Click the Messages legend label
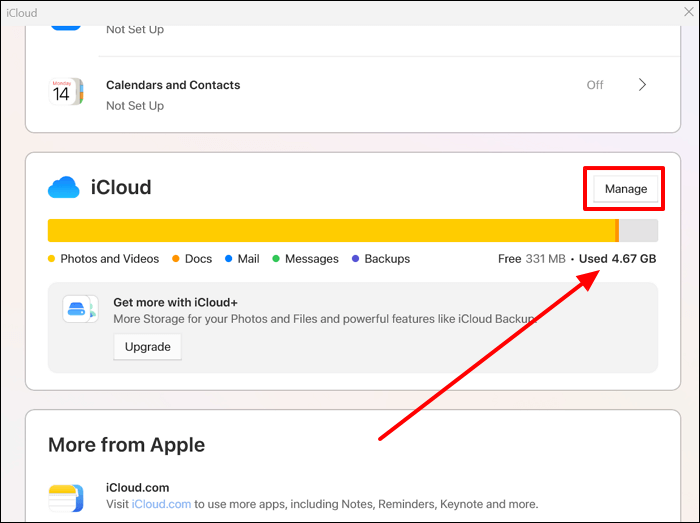700x523 pixels. point(312,259)
